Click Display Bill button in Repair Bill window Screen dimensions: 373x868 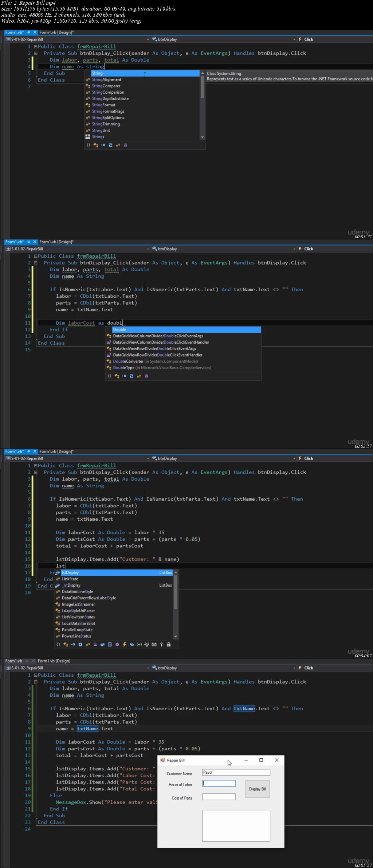click(x=258, y=789)
